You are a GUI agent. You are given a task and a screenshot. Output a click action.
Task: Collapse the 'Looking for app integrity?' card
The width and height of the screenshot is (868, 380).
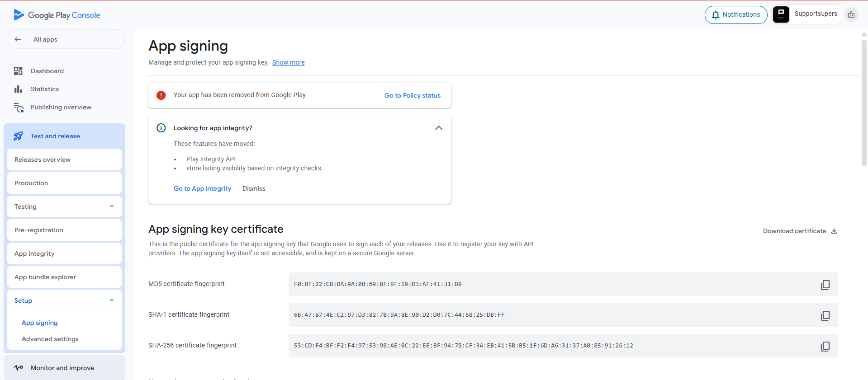click(438, 128)
